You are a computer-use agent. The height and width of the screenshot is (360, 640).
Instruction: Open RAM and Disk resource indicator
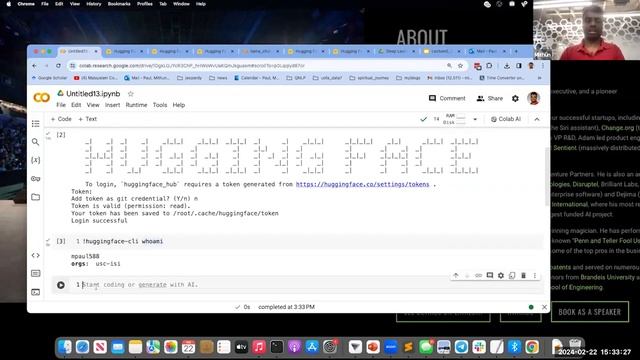point(454,119)
